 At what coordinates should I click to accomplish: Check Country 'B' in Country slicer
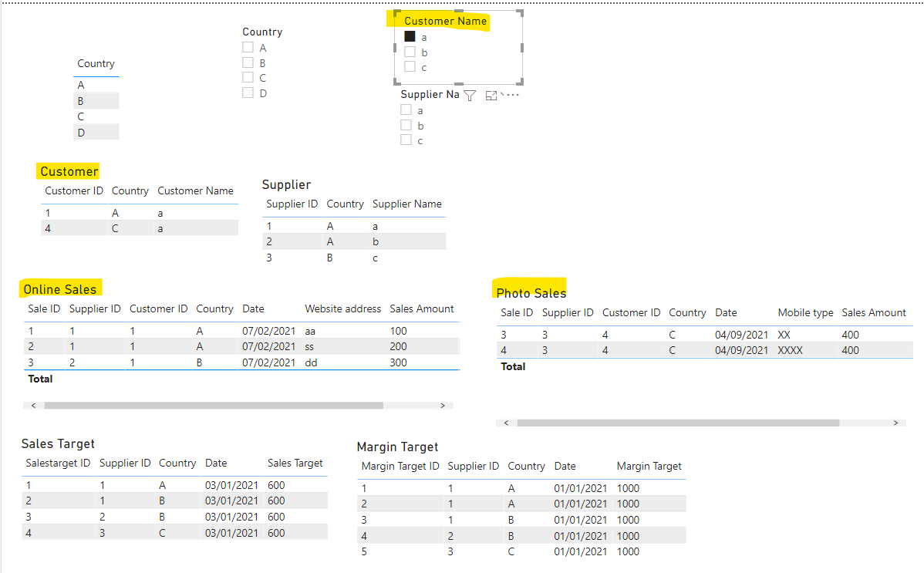[x=248, y=62]
